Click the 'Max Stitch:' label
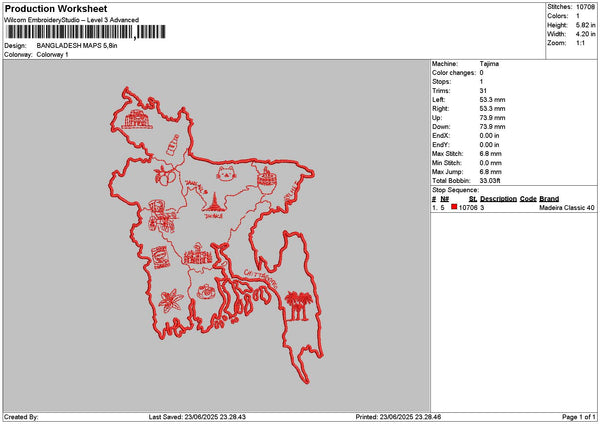The image size is (600, 424). pos(448,154)
